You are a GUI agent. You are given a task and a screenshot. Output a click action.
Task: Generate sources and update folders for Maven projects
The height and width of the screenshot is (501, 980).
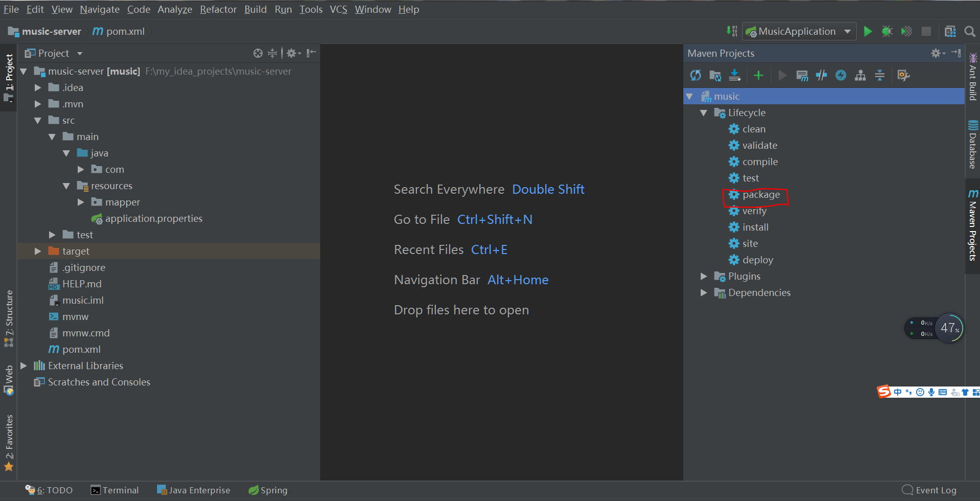point(715,76)
